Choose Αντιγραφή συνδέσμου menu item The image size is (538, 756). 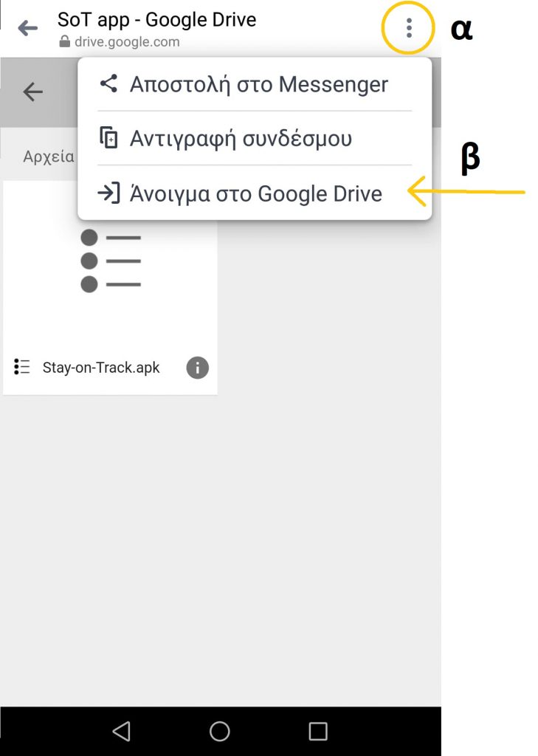255,138
